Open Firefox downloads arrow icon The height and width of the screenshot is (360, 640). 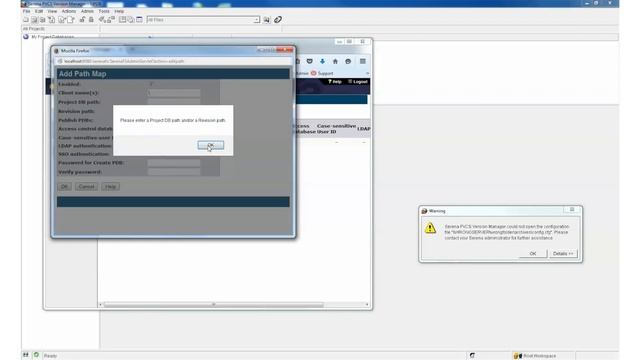pos(322,61)
